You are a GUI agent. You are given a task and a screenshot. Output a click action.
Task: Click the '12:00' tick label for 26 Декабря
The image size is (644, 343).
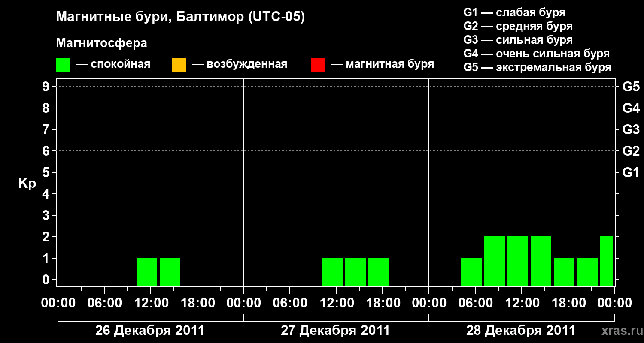(151, 303)
